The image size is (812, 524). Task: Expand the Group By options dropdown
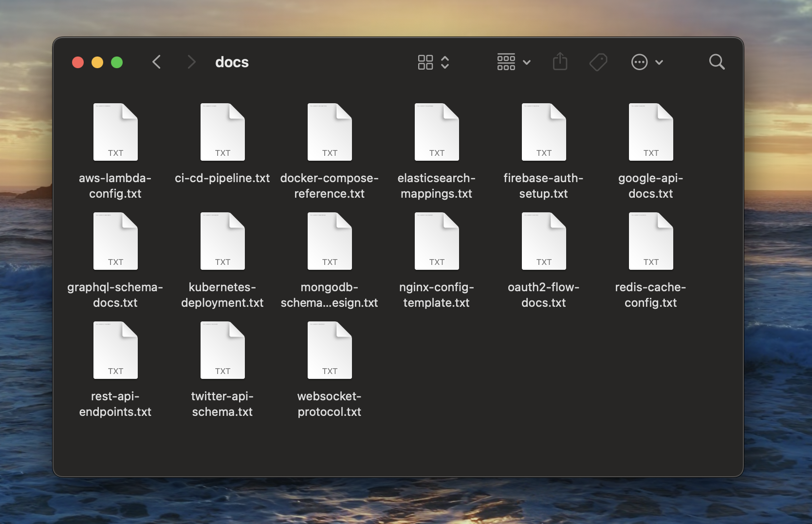point(513,62)
